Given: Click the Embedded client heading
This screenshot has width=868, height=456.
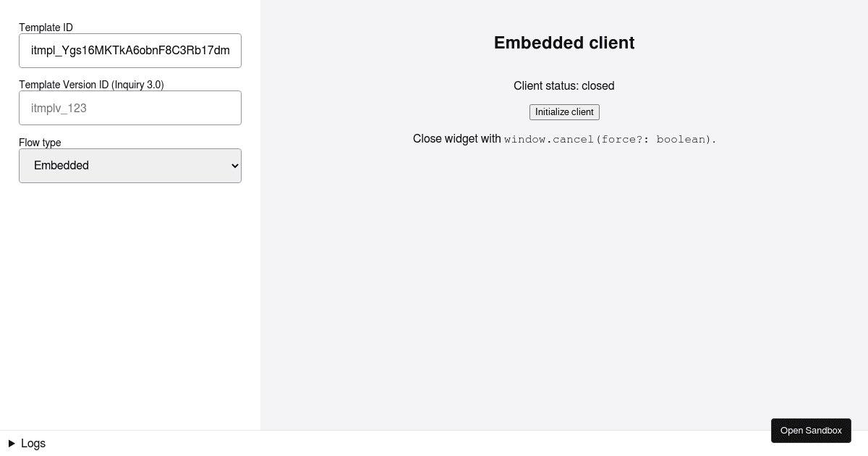Looking at the screenshot, I should click(564, 43).
